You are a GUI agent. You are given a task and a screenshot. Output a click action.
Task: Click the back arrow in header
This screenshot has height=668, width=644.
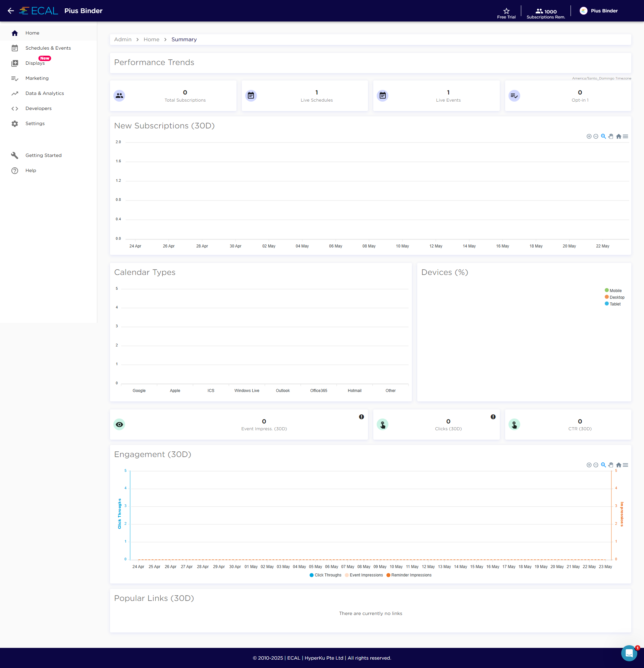pyautogui.click(x=11, y=11)
